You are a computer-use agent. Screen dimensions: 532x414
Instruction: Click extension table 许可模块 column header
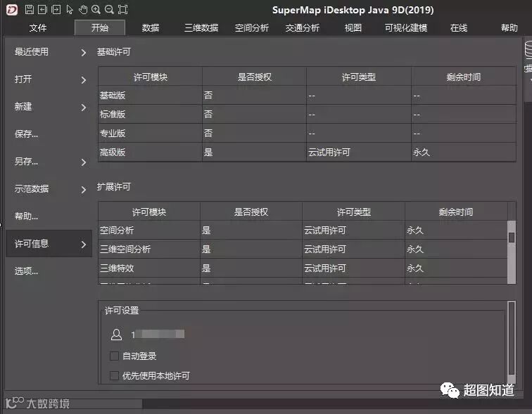coord(149,212)
